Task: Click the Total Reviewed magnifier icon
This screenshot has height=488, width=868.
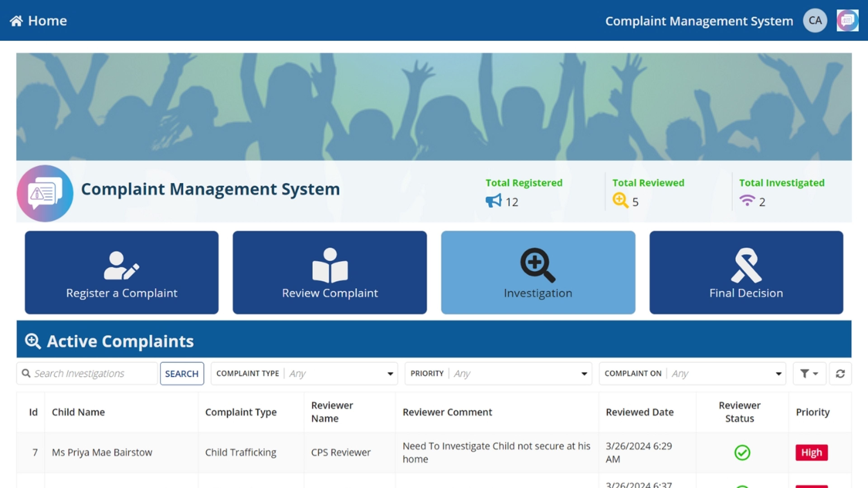Action: click(620, 200)
